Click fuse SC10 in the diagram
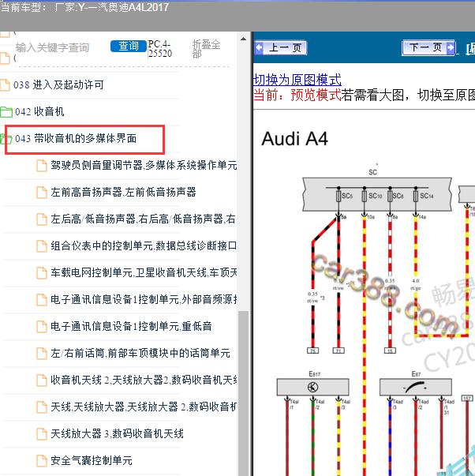 (365, 196)
